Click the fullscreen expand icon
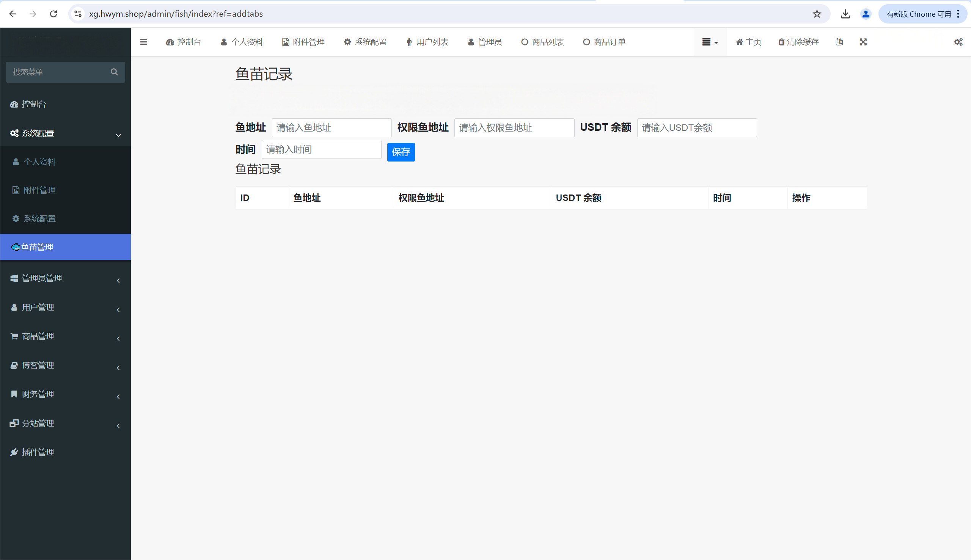The height and width of the screenshot is (560, 971). pos(863,42)
